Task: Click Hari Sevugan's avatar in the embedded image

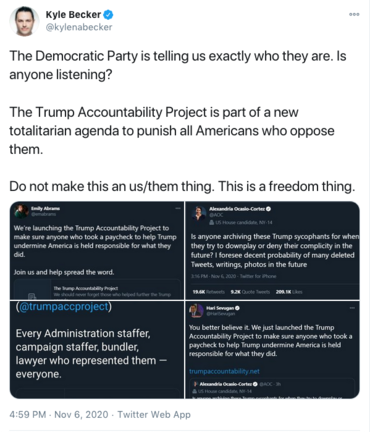Action: (x=196, y=311)
